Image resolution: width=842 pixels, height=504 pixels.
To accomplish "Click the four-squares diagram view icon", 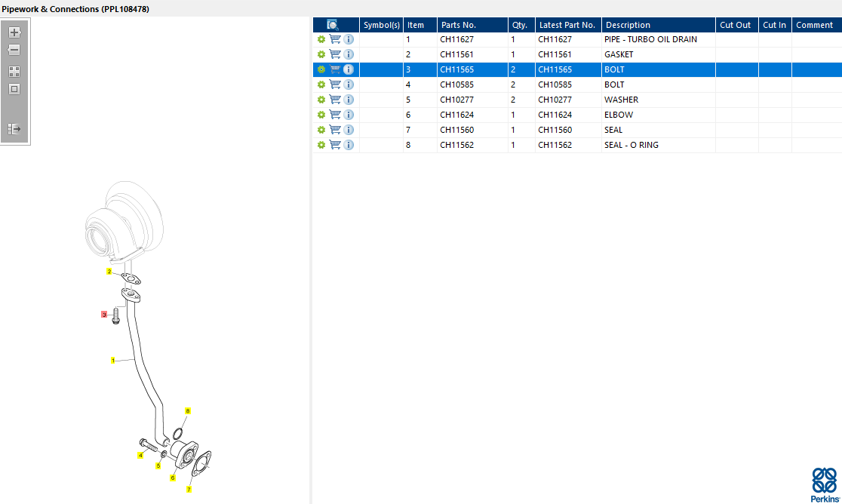I will (x=14, y=72).
